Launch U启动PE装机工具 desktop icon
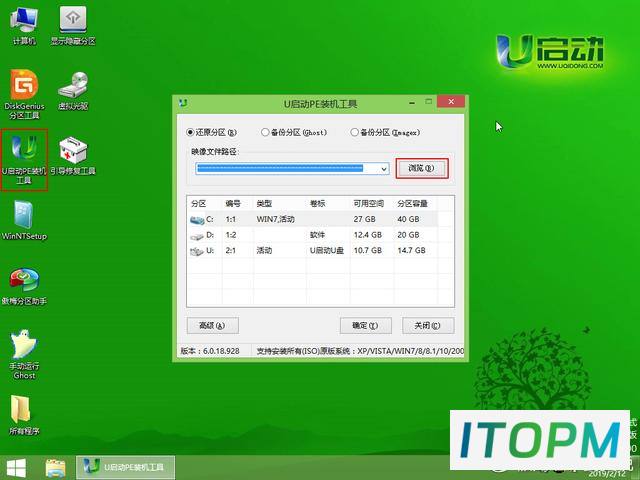 [24, 160]
